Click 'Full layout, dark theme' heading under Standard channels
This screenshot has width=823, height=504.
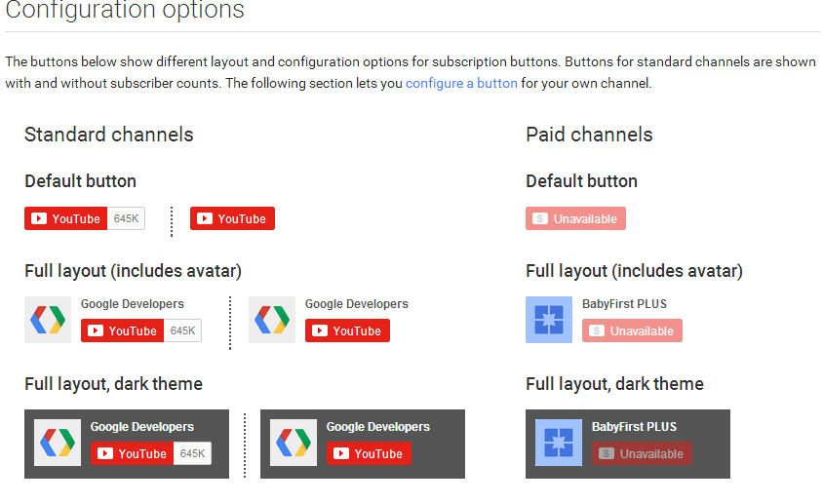(113, 384)
